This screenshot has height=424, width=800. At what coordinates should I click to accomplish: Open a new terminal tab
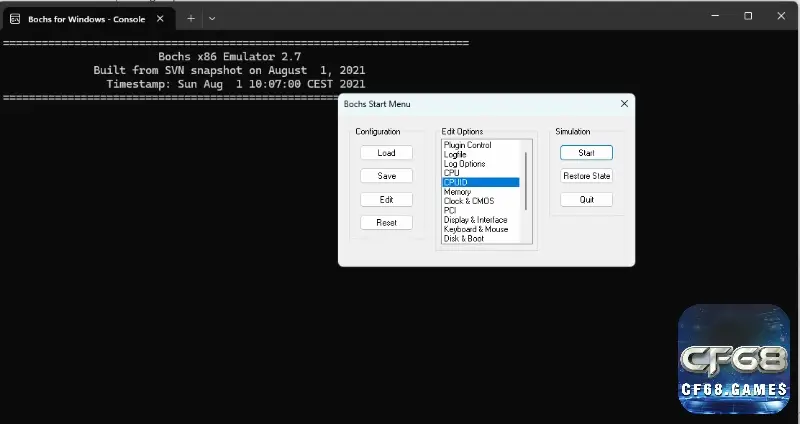[x=191, y=19]
